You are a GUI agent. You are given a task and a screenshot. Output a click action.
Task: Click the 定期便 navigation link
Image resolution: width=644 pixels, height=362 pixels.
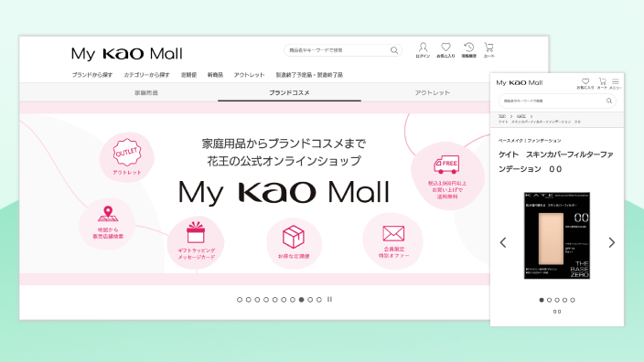pyautogui.click(x=188, y=75)
